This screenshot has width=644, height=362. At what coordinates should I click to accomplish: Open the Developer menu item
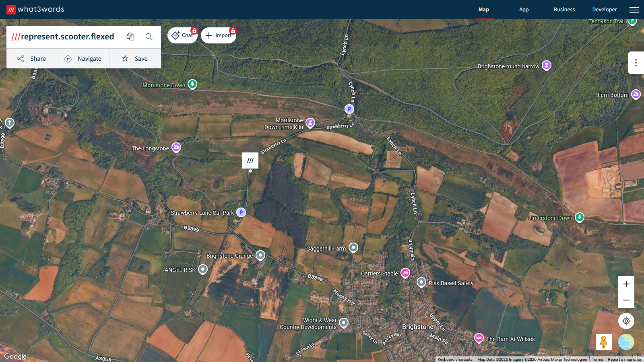[604, 10]
